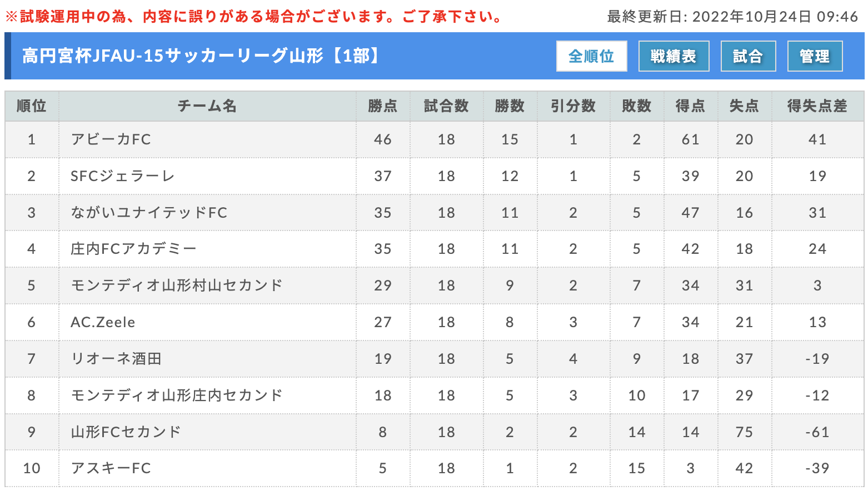Open the 全順位 tab
This screenshot has width=868, height=491.
(591, 56)
